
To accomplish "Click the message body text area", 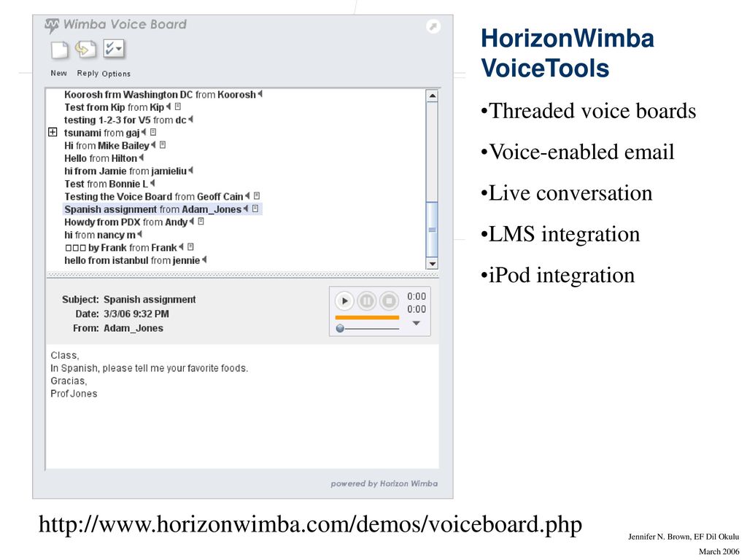I will tap(242, 407).
